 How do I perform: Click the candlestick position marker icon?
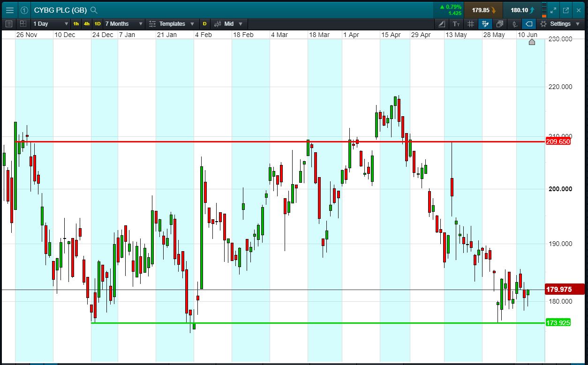tap(515, 23)
